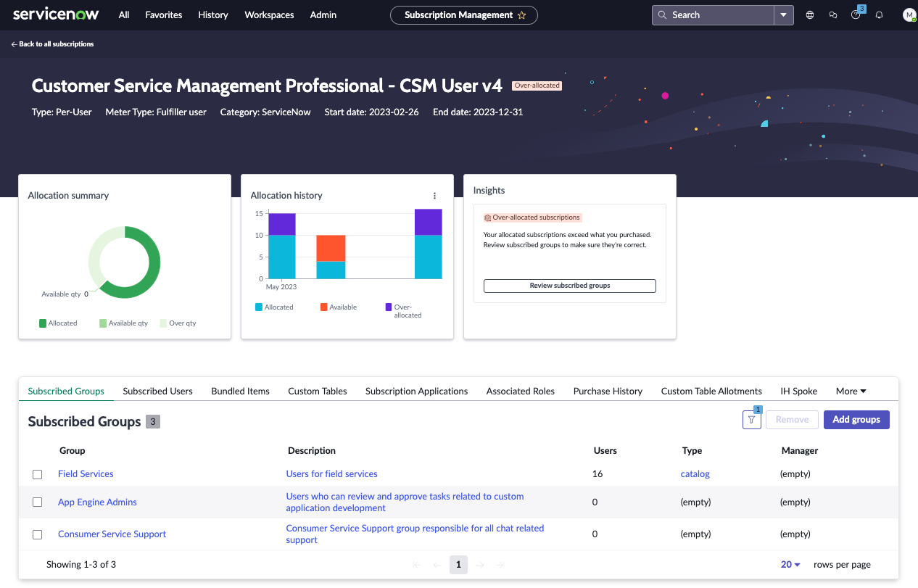Viewport: 918px width, 588px height.
Task: Click the Add groups button
Action: point(856,419)
